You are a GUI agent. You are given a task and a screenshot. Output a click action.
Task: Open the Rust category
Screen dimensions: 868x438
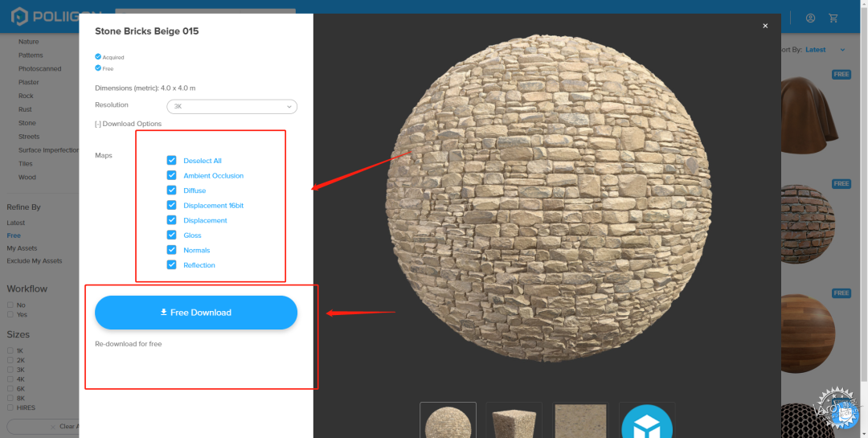tap(25, 109)
